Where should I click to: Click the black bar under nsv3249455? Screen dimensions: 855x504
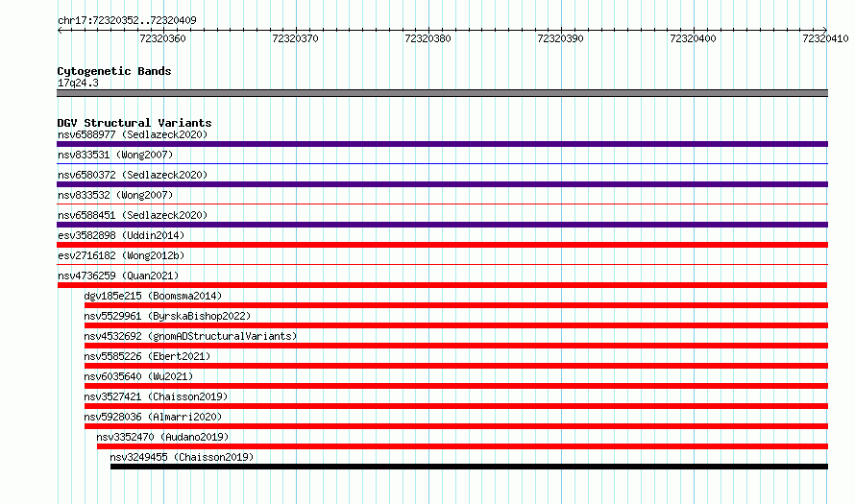tap(469, 467)
